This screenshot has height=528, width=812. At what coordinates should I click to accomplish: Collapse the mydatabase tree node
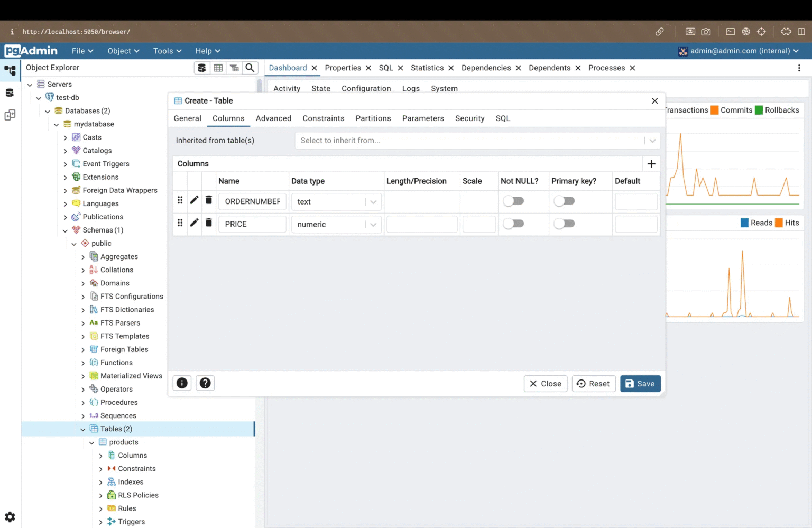click(x=56, y=124)
